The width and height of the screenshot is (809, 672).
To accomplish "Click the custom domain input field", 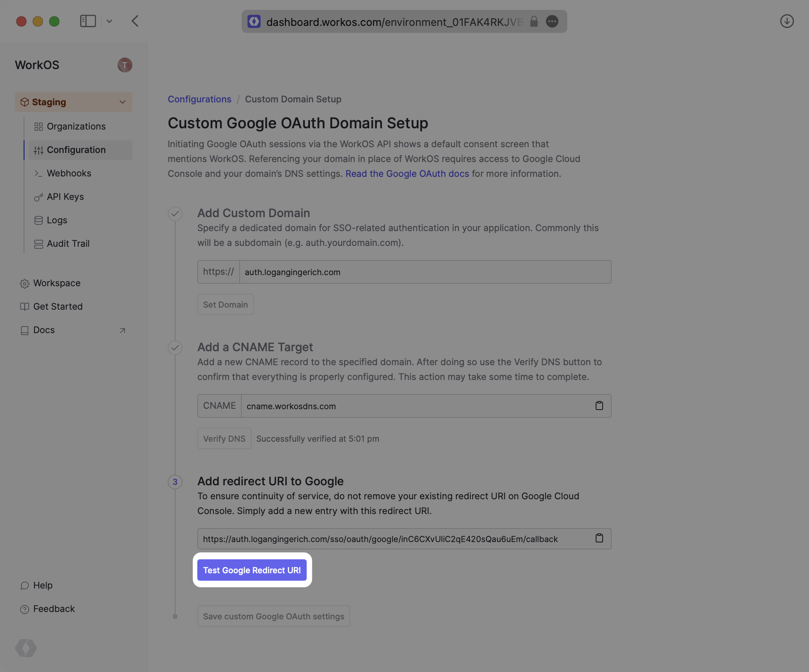I will click(x=425, y=272).
